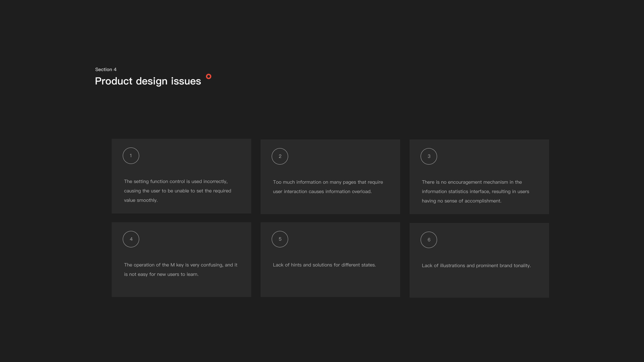Click blank space right of number 4 circle
Screen dimensions: 644x362
(x=193, y=239)
